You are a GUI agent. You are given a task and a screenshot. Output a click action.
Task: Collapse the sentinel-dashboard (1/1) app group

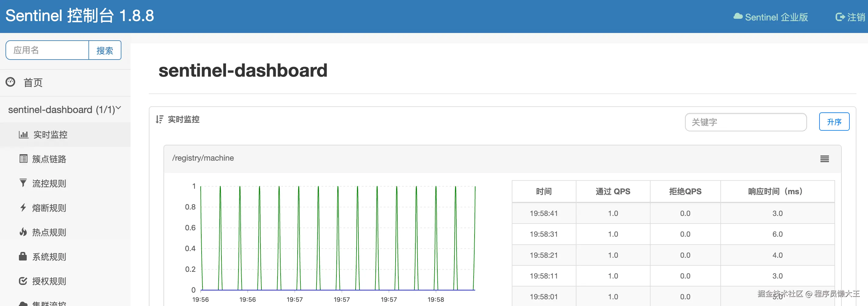[x=64, y=110]
